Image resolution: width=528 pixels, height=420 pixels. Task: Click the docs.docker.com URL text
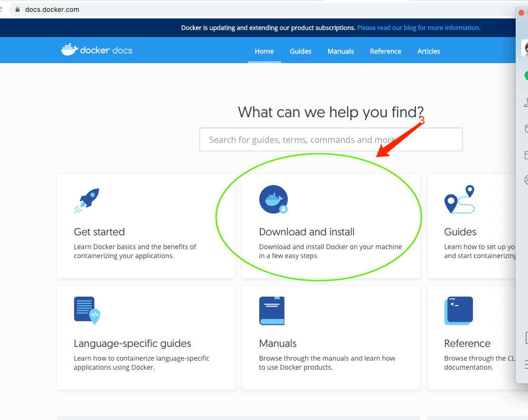pos(52,9)
